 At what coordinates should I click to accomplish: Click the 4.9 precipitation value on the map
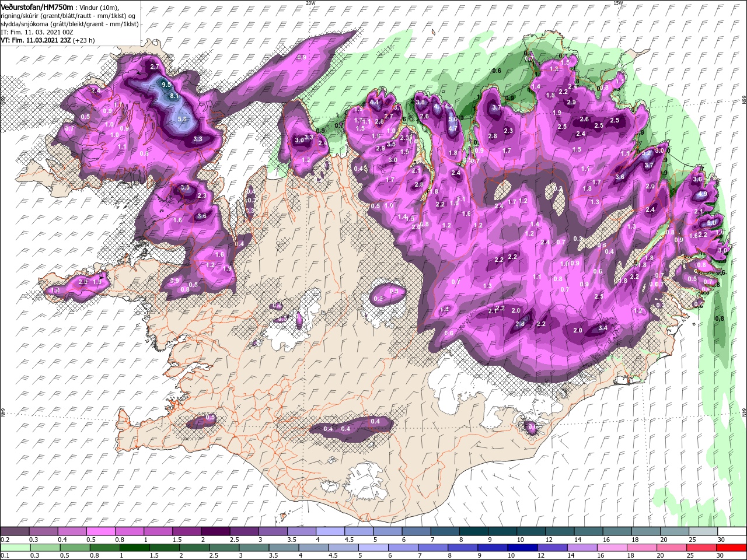[x=703, y=194]
